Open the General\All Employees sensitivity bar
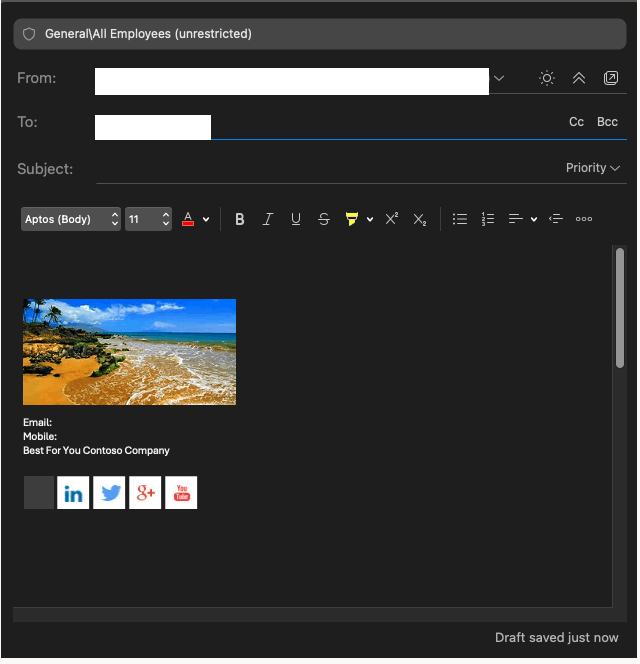 [320, 34]
